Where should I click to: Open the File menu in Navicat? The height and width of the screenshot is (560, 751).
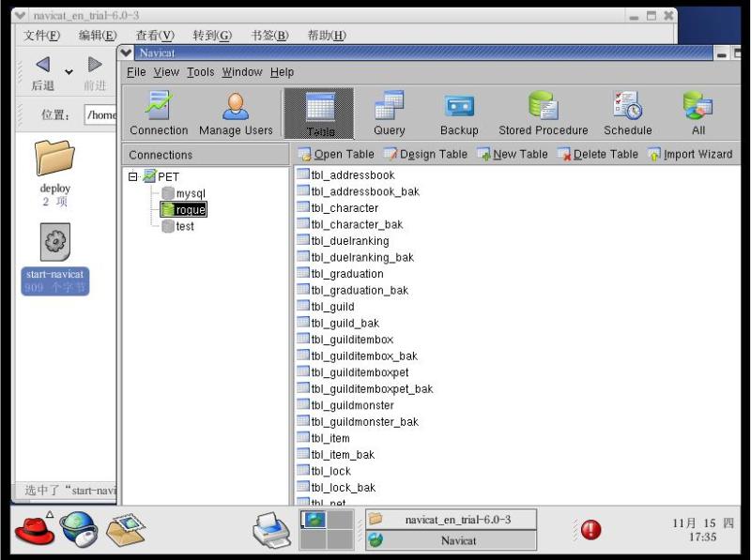coord(136,71)
